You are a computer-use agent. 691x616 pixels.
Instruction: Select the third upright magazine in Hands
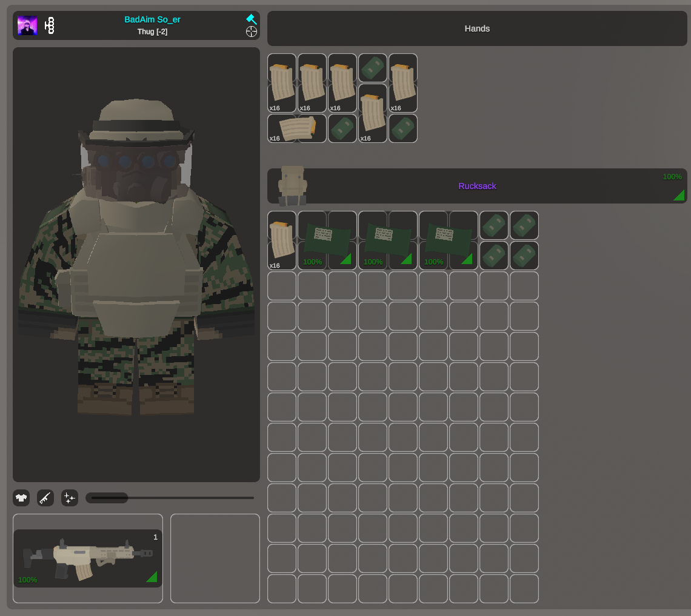pos(342,83)
